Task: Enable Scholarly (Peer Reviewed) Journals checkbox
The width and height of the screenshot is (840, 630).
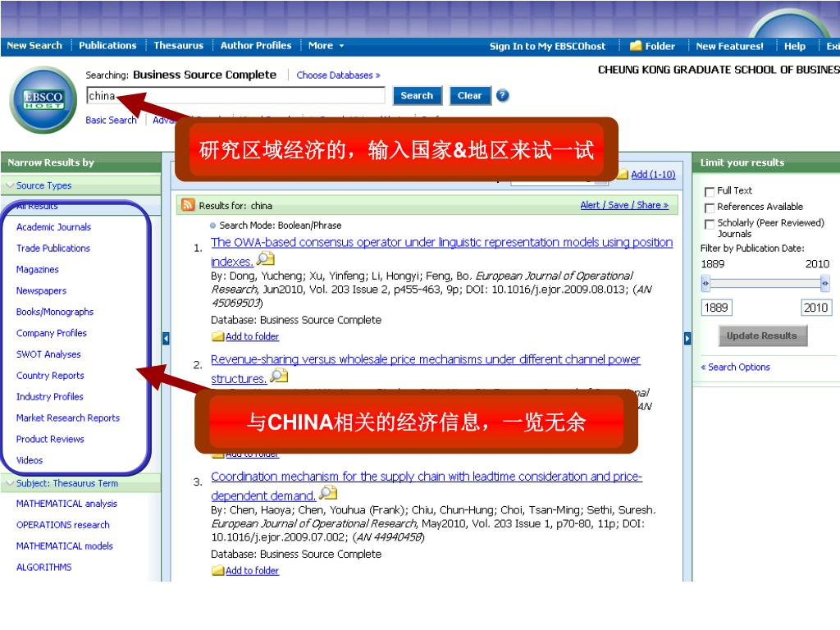Action: 710,224
